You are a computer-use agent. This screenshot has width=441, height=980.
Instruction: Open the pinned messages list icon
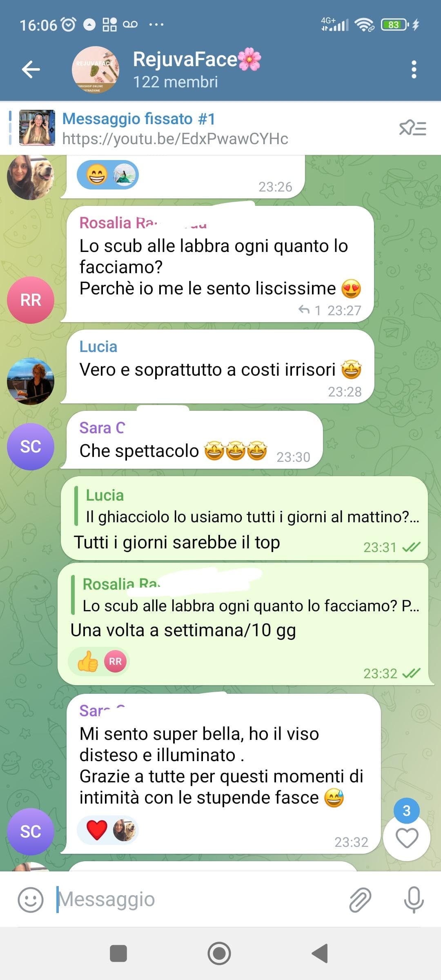(x=412, y=128)
